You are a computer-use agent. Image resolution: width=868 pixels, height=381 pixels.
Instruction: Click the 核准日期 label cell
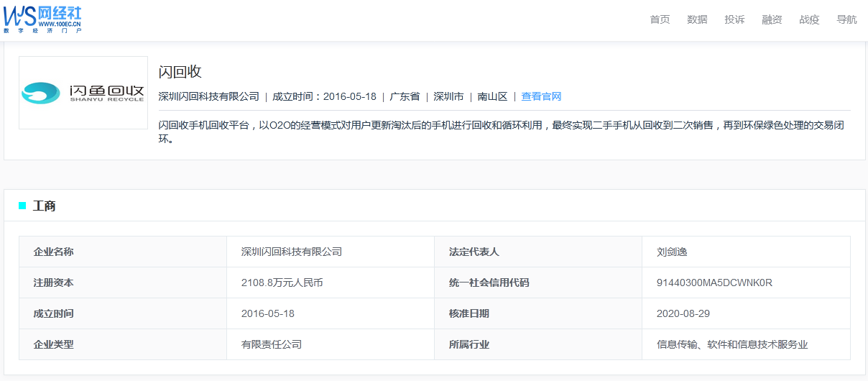coord(538,313)
